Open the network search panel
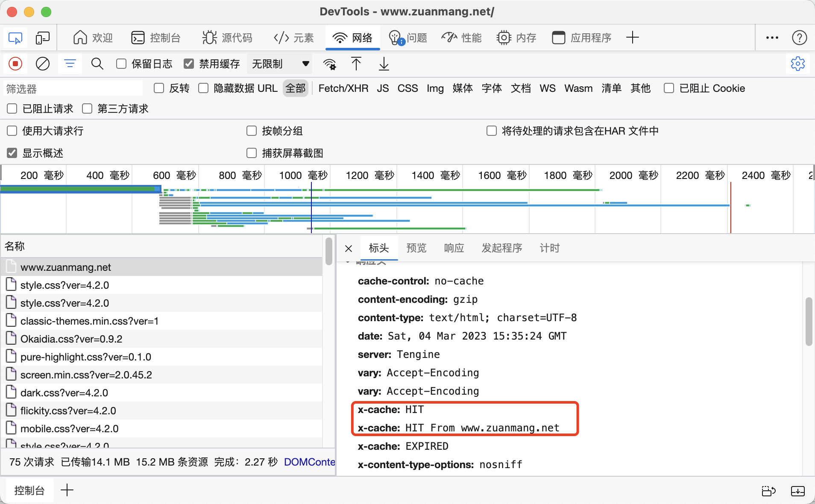Screen dimensions: 815x504 [97, 64]
